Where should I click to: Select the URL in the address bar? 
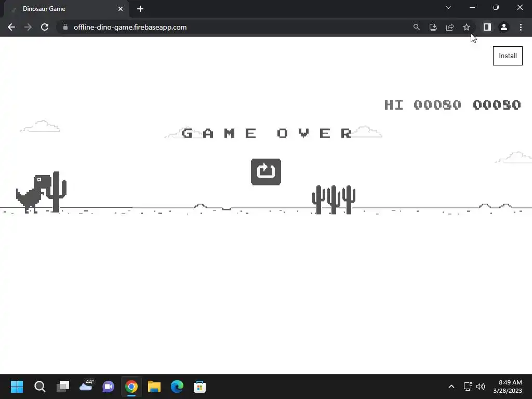tap(130, 27)
